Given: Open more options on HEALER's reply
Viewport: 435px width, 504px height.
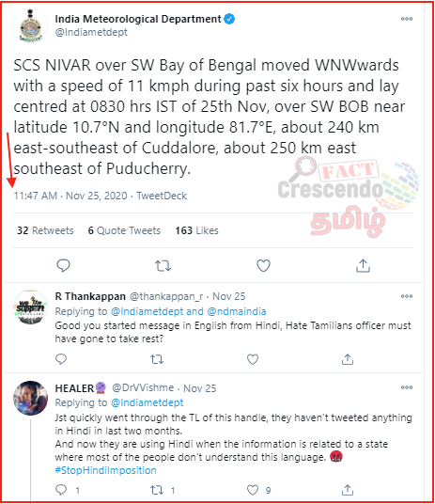Looking at the screenshot, I should click(407, 387).
